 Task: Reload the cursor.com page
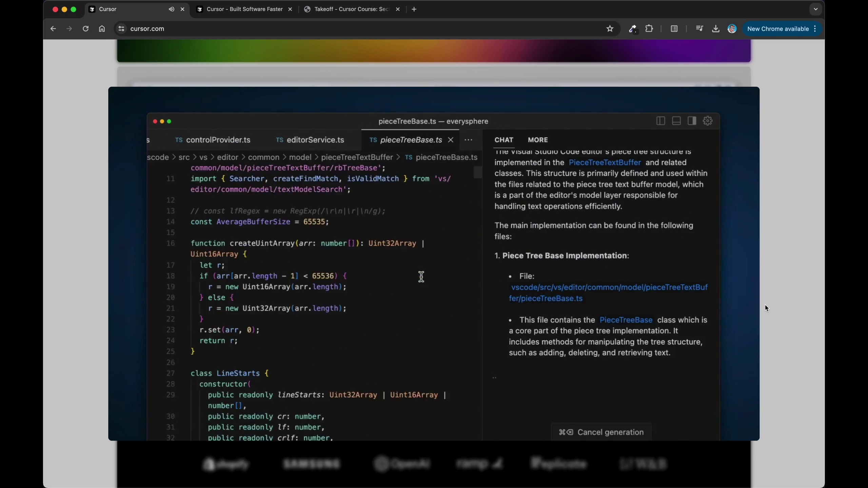pos(85,29)
